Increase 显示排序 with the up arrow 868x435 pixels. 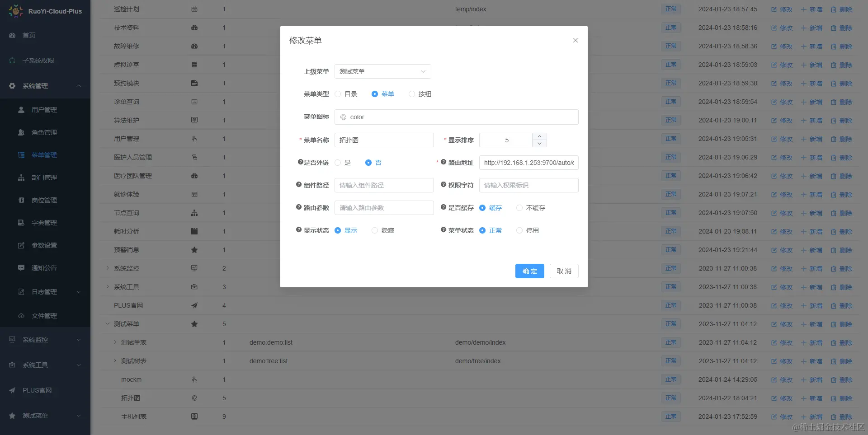(x=539, y=136)
